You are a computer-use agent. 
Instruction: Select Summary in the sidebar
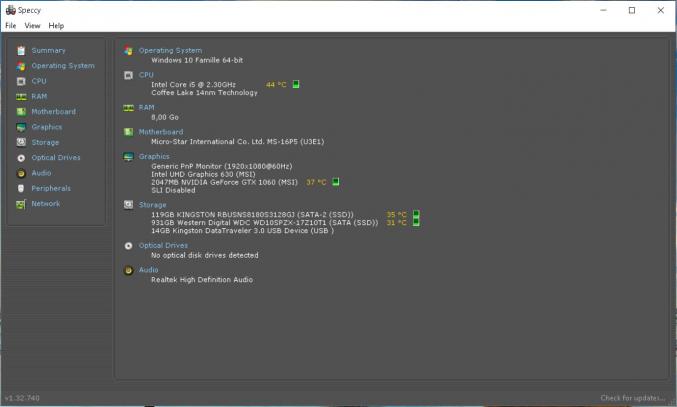(x=48, y=50)
